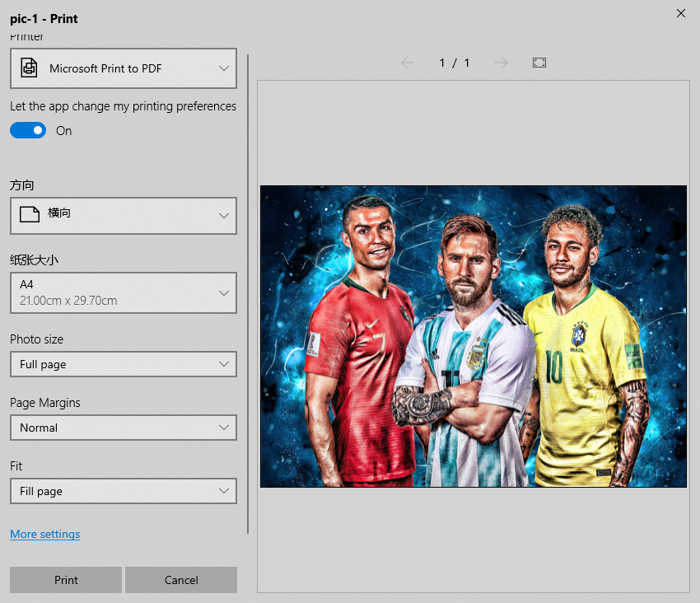The image size is (700, 603).
Task: Open the A4 paper size dropdown
Action: tap(124, 292)
